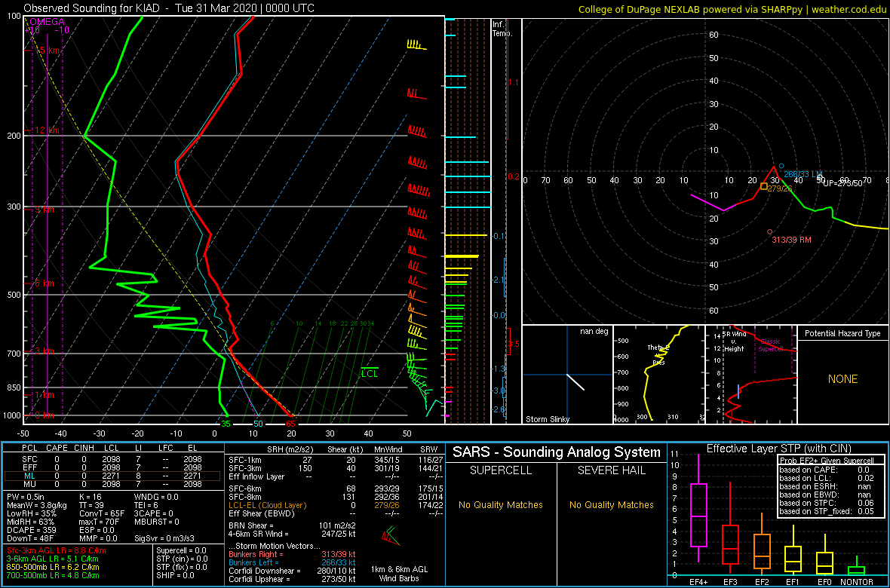
Task: Click No Quality Matches under SUPERCELL
Action: point(500,505)
